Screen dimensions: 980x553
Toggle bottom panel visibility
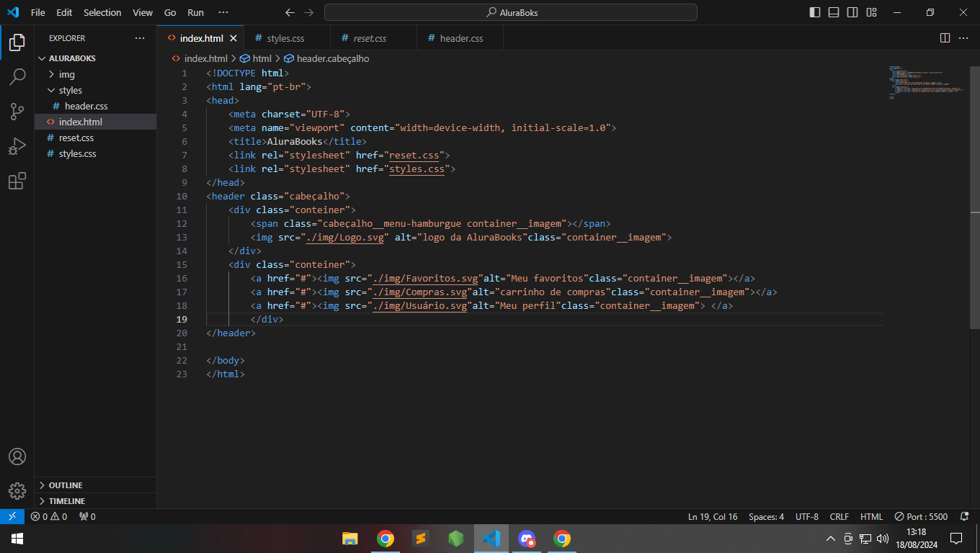click(x=834, y=12)
